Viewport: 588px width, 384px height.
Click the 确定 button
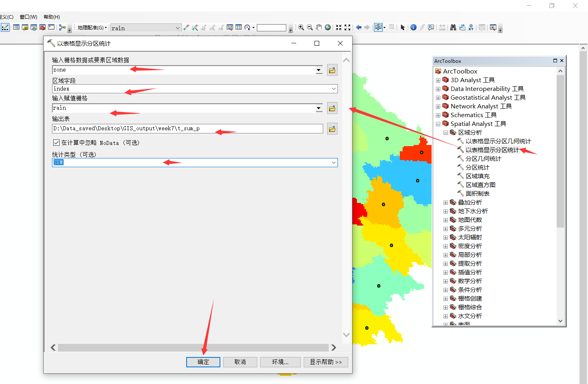click(x=203, y=362)
